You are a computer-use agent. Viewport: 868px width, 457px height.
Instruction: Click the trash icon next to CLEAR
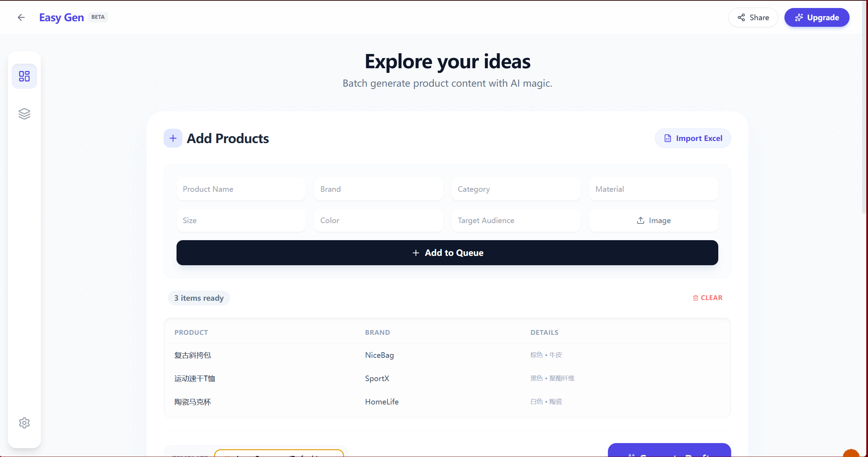(x=695, y=298)
